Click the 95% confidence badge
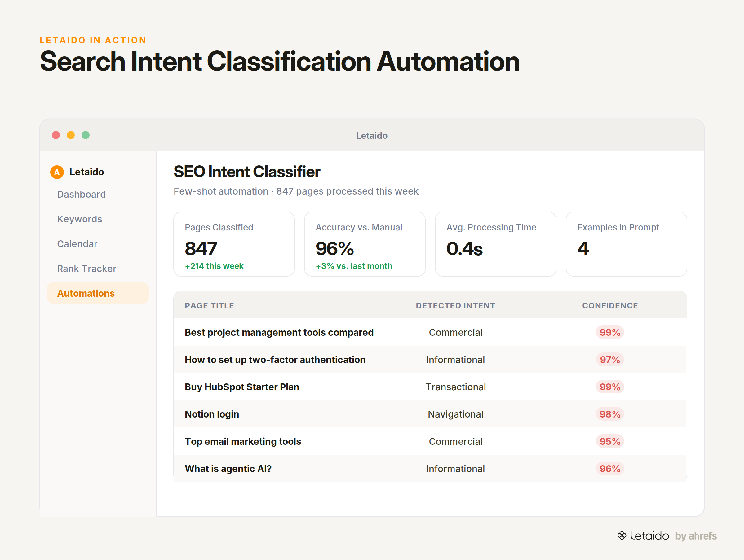Viewport: 744px width, 560px height. 610,441
